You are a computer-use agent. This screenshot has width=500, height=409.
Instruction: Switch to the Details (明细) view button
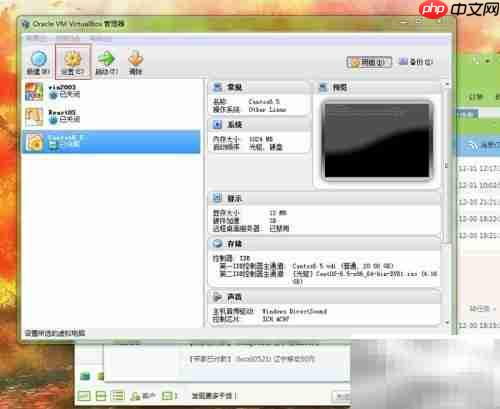(369, 62)
